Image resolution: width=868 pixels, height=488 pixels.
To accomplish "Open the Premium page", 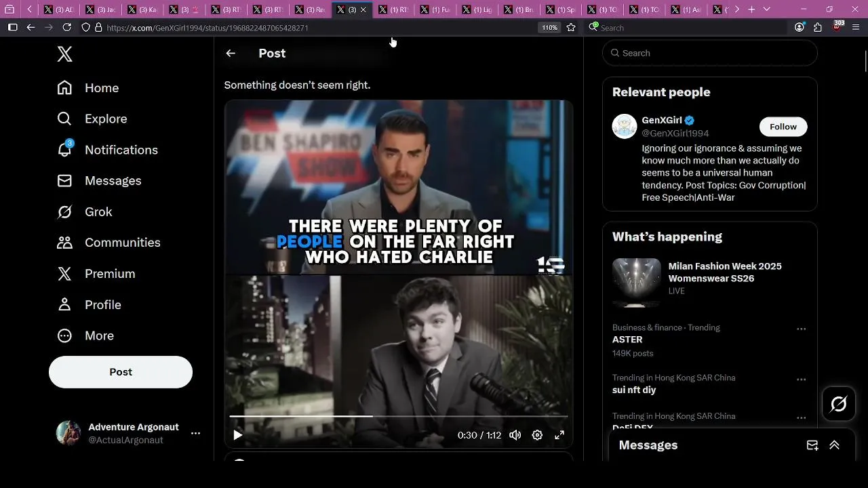I will (96, 274).
